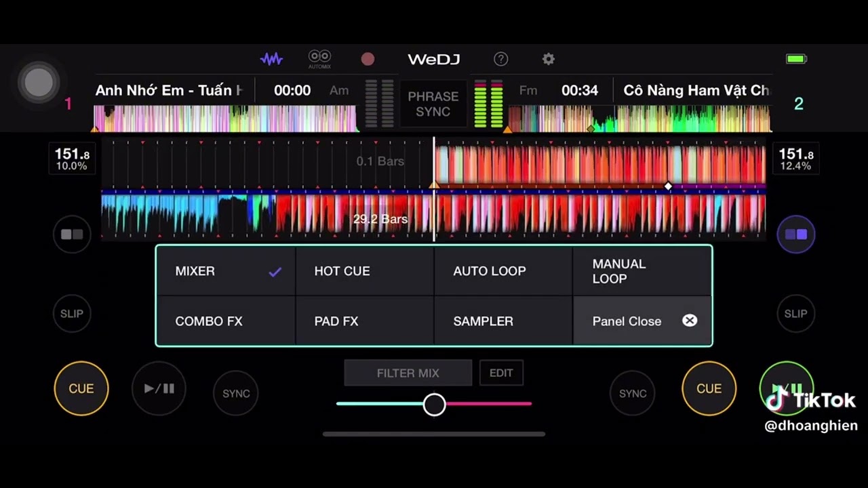The height and width of the screenshot is (488, 868).
Task: Start recording with the red record button
Action: click(x=368, y=59)
